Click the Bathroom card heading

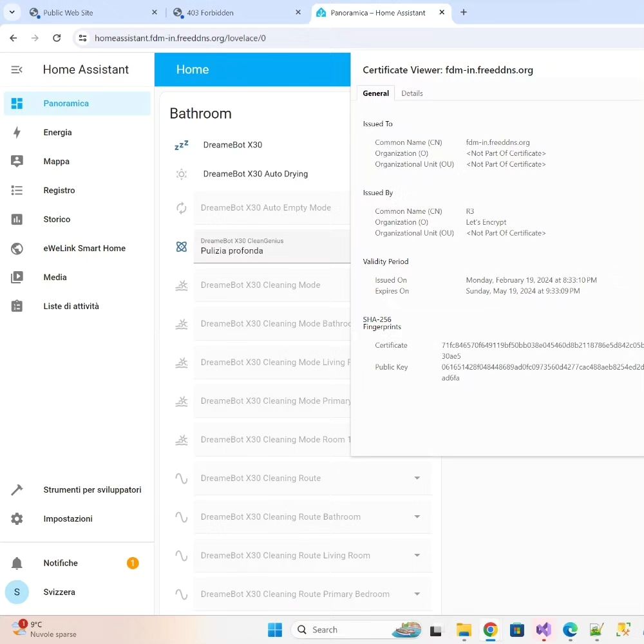(x=200, y=114)
